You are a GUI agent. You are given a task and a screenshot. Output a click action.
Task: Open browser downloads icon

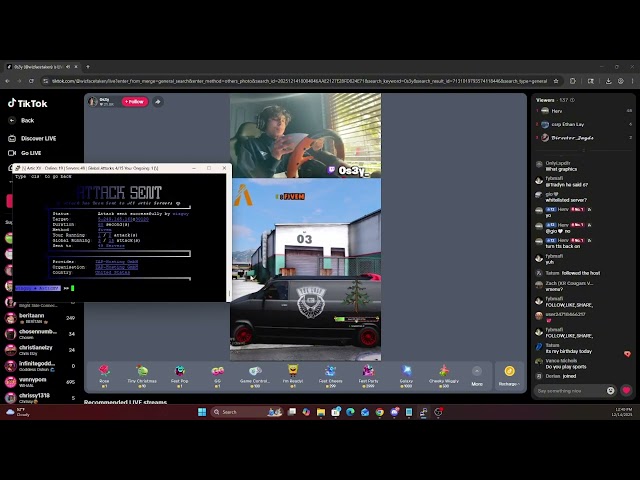click(x=609, y=81)
